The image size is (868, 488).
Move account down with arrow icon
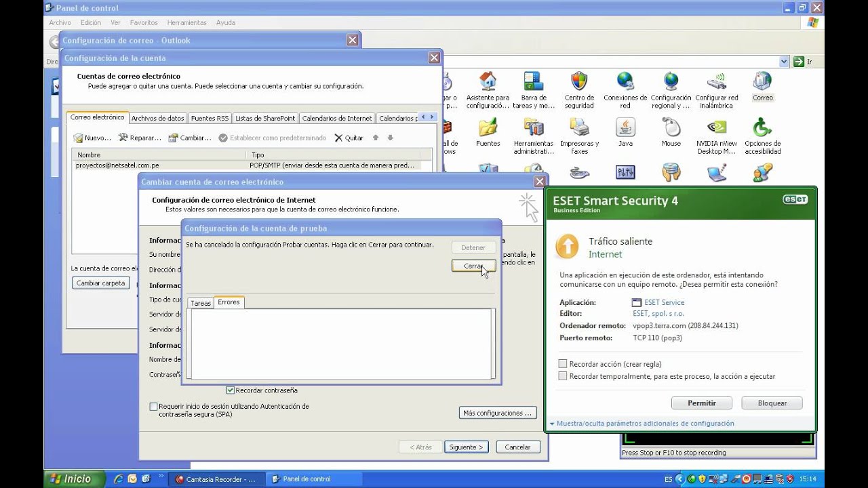(390, 138)
